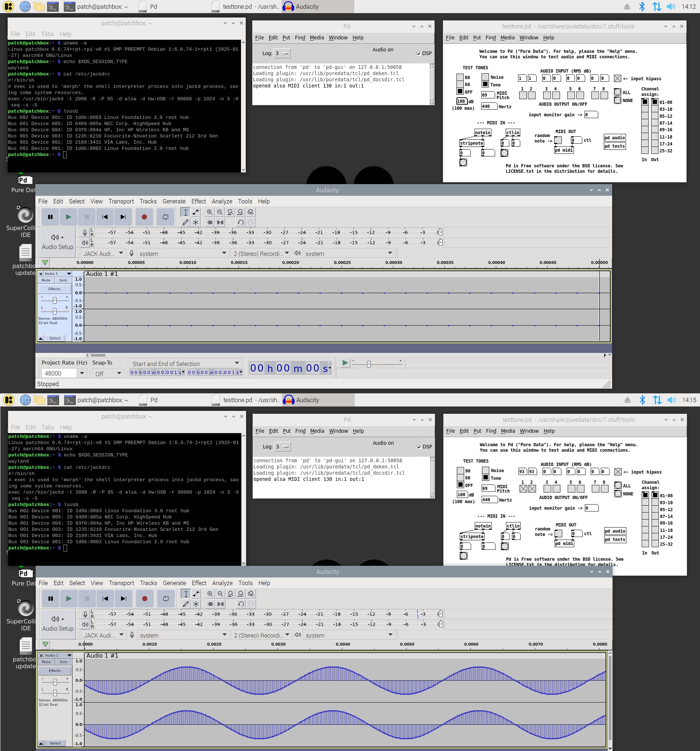Click speaker playback-meter icon in 14:15 Audacity
The width and height of the screenshot is (700, 751).
tap(85, 624)
